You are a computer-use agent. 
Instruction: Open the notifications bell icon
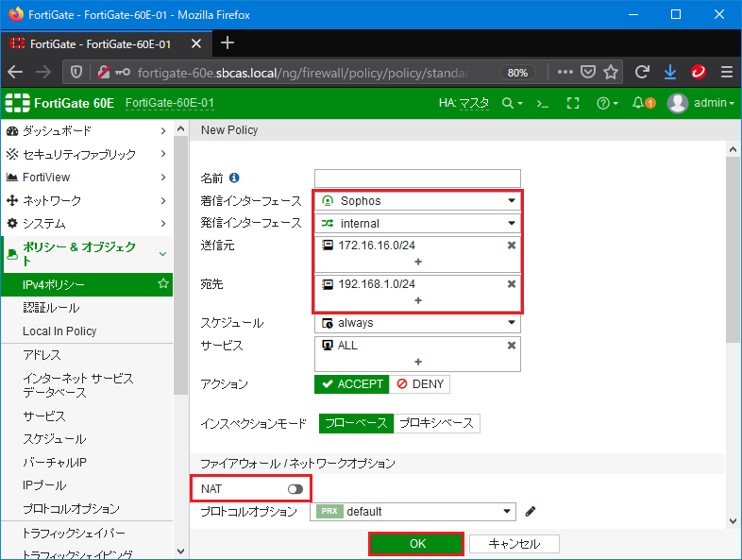pyautogui.click(x=638, y=103)
